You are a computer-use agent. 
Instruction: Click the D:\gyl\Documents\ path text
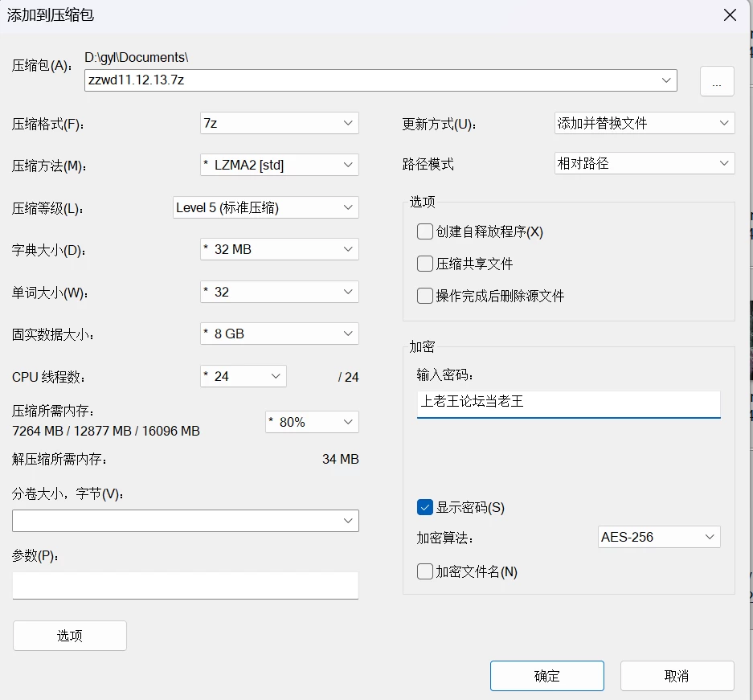(137, 57)
